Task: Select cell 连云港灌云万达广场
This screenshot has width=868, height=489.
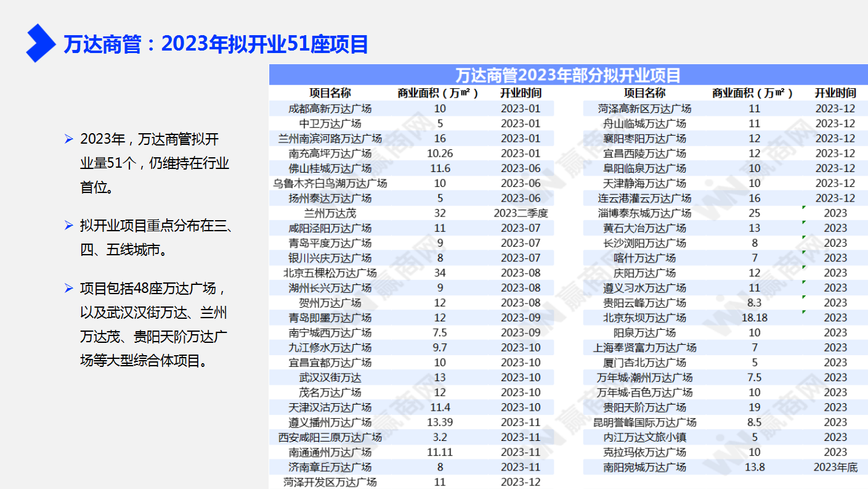Action: tap(644, 199)
